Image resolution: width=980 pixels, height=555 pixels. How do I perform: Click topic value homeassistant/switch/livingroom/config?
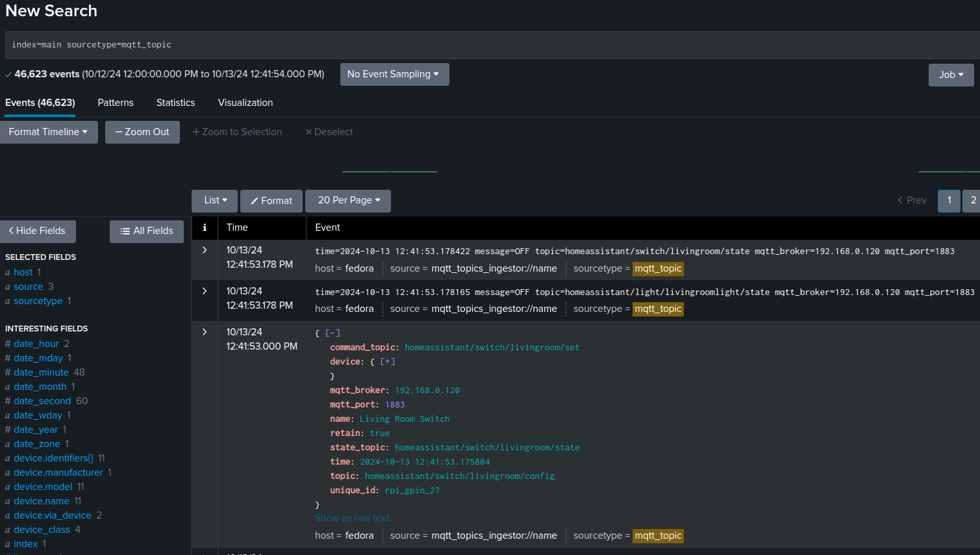point(460,476)
